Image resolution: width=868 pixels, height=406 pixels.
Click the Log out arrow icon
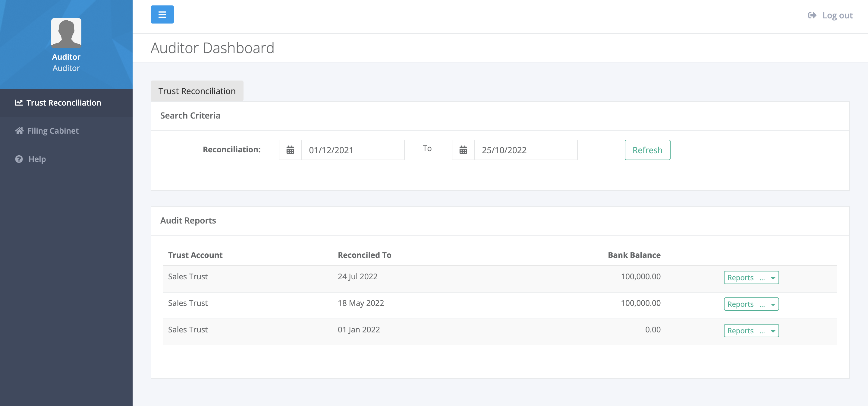pos(812,15)
